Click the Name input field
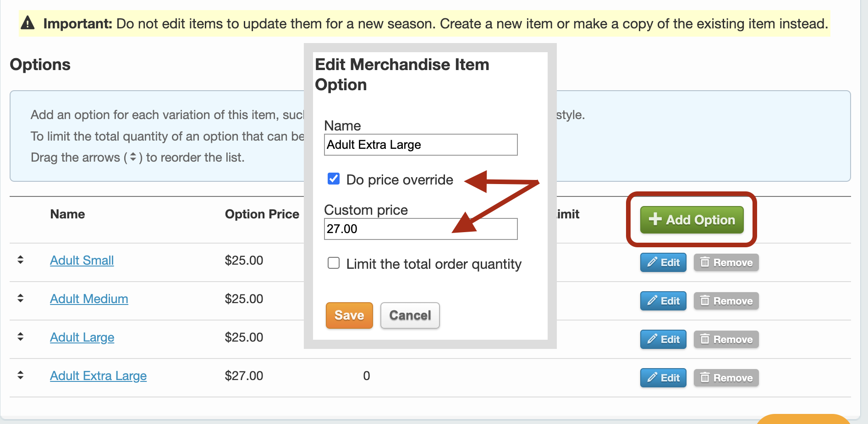This screenshot has width=868, height=424. tap(420, 145)
